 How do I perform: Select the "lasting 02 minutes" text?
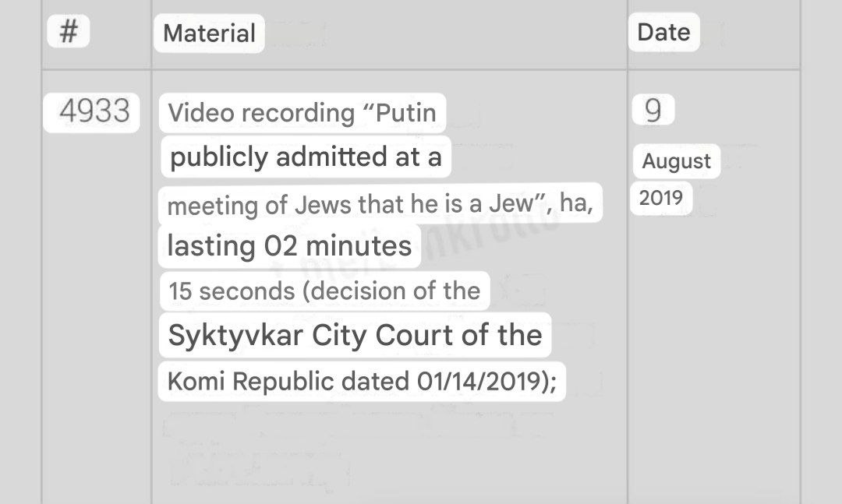[x=289, y=246]
